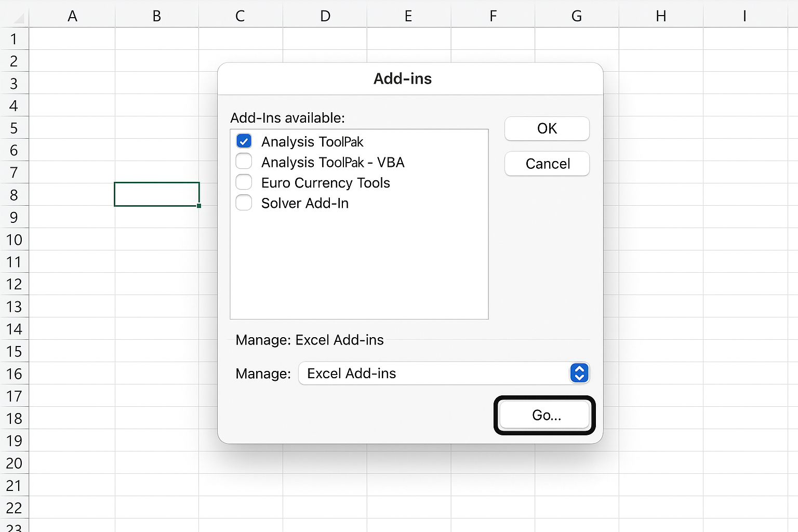Screen dimensions: 798x532
Task: Select row 22 header
Action: (x=14, y=508)
